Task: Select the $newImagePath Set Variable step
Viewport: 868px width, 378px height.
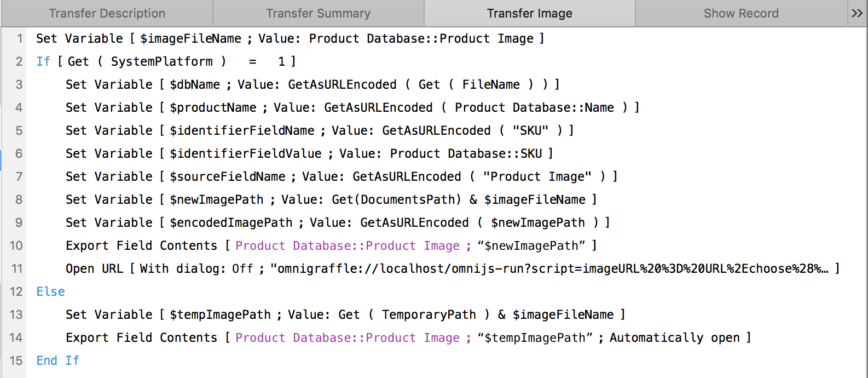Action: pos(331,200)
